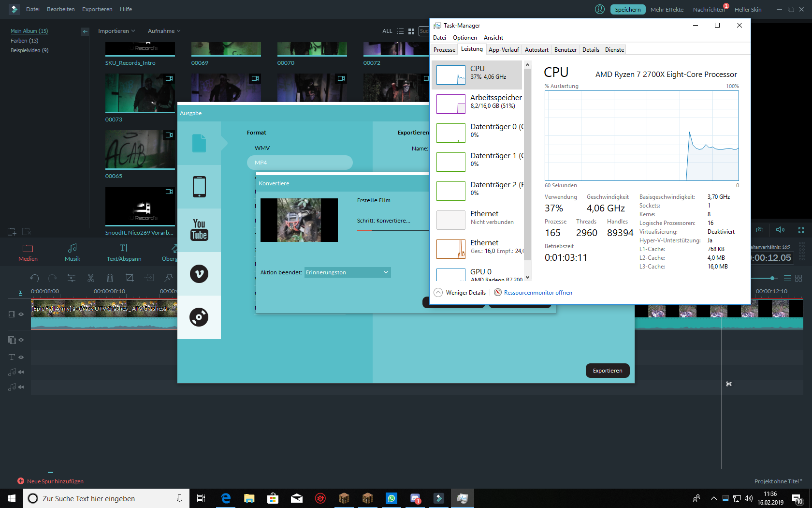Toggle visibility of the text track
812x508 pixels.
point(21,357)
